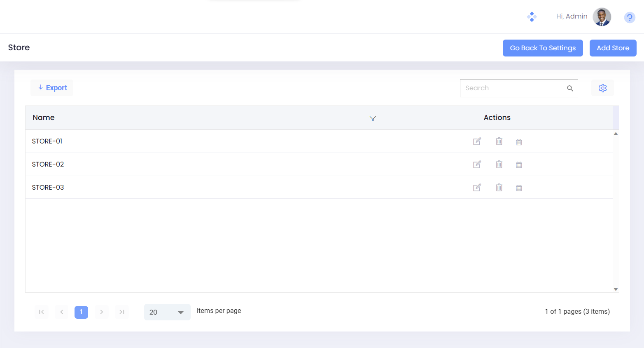Click Go Back To Settings button
Screen dimensions: 644x348
pyautogui.click(x=542, y=48)
